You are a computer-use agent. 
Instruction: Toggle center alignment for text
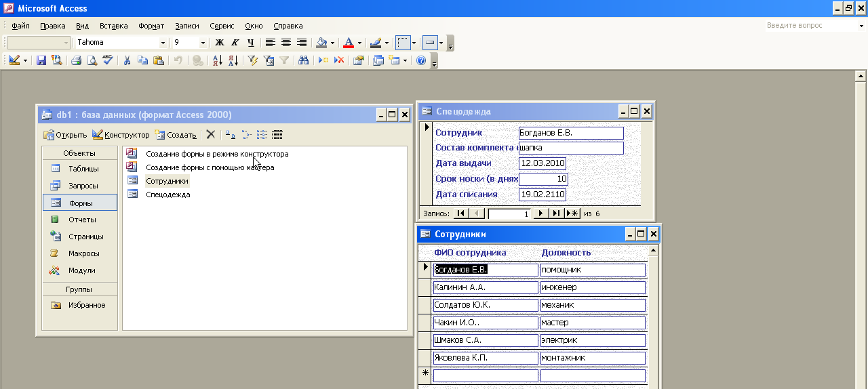point(286,42)
